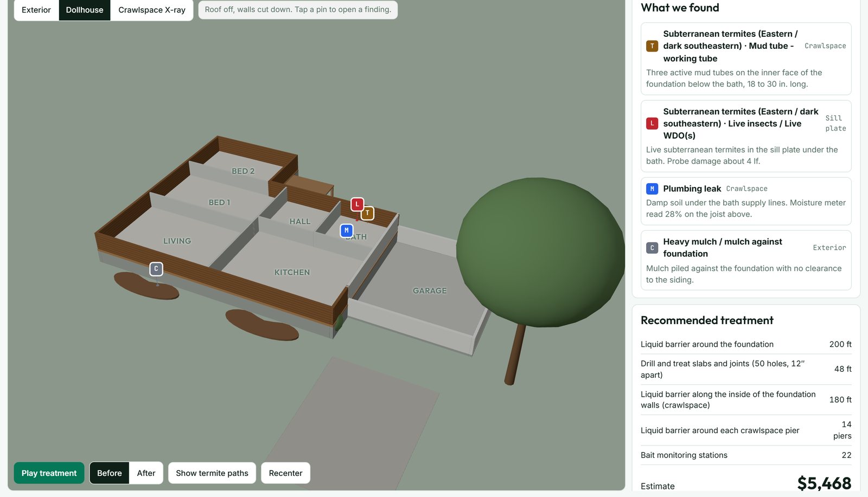This screenshot has width=868, height=497.
Task: Click the Liquid barrier around each crawlspace pier row
Action: (x=746, y=430)
